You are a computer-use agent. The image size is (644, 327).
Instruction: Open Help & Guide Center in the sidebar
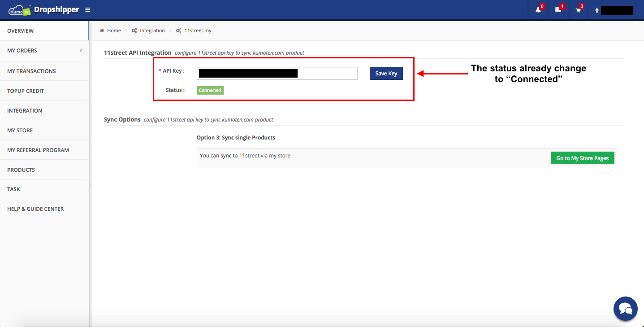44,209
